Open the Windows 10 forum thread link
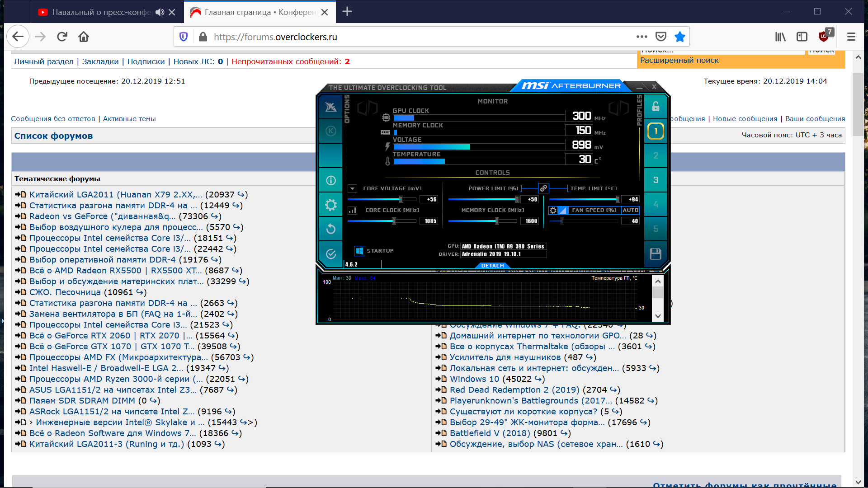 coord(474,379)
